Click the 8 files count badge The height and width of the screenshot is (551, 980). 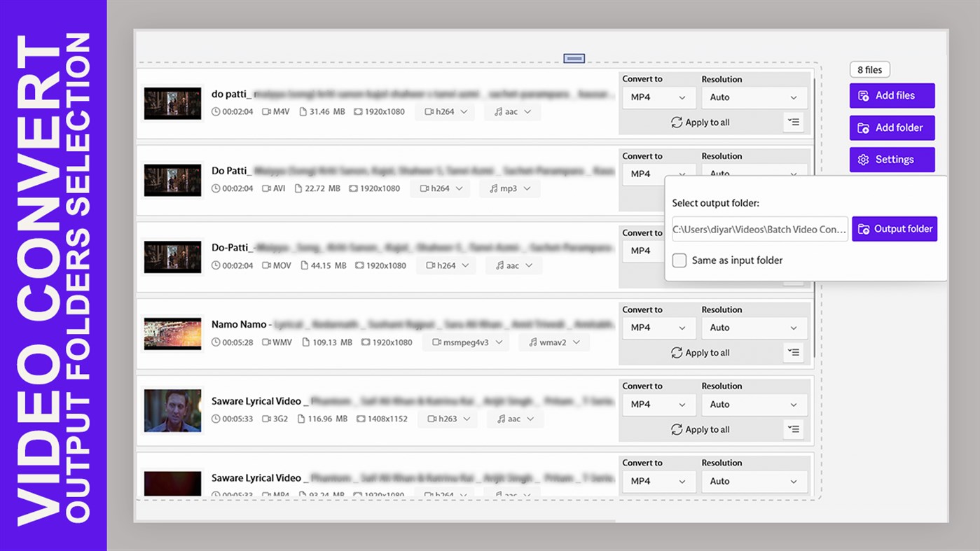click(x=869, y=70)
